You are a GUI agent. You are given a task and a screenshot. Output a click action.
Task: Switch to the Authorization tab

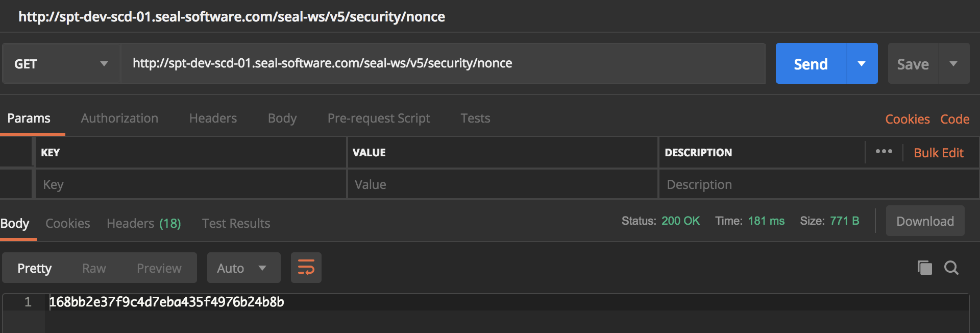[119, 118]
